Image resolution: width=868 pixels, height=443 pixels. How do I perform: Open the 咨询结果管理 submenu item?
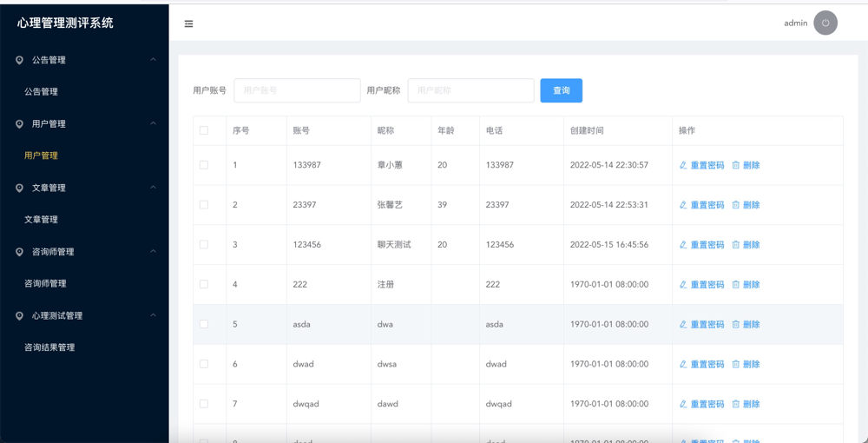49,347
